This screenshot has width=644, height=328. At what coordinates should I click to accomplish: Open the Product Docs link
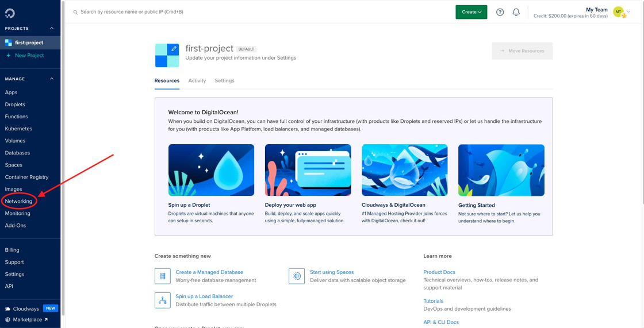coord(439,272)
